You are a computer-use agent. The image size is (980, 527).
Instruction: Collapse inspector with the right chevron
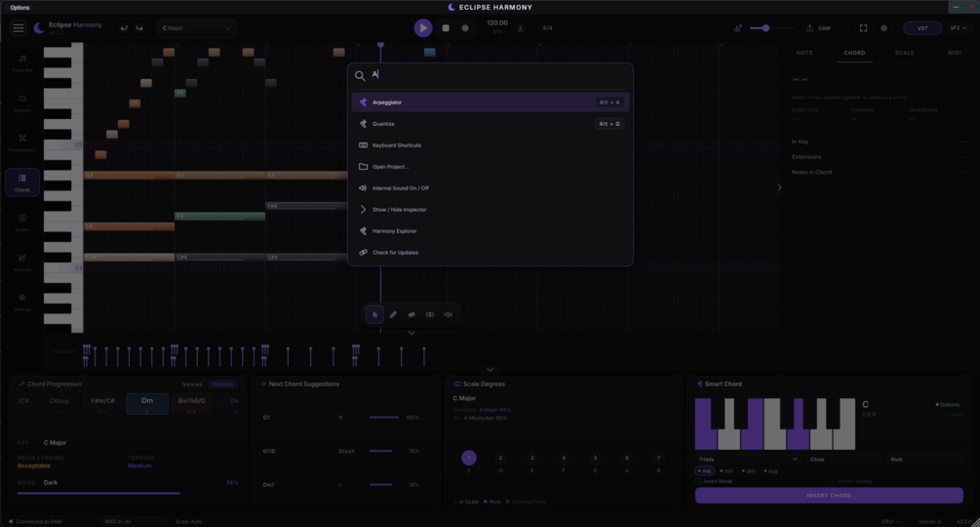(x=779, y=187)
